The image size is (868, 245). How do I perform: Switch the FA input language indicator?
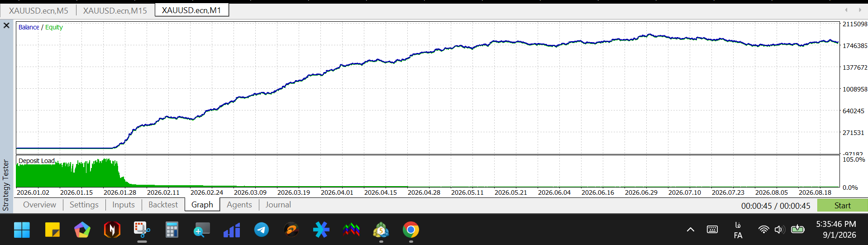coord(738,230)
